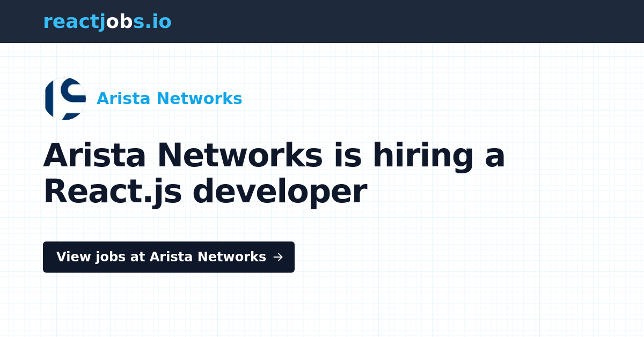
Task: Click the Arista Networks round logo
Action: (64, 99)
